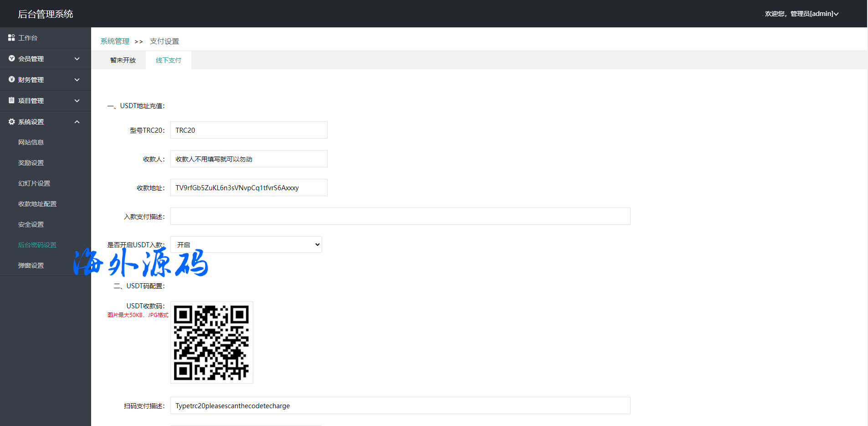This screenshot has width=868, height=426.
Task: Click the 项目管理 clipboard icon
Action: coord(11,101)
